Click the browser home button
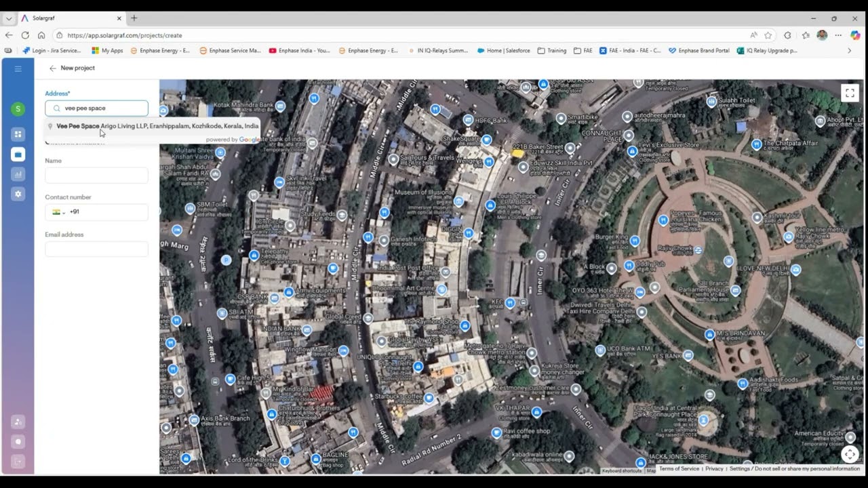The image size is (868, 488). [41, 35]
